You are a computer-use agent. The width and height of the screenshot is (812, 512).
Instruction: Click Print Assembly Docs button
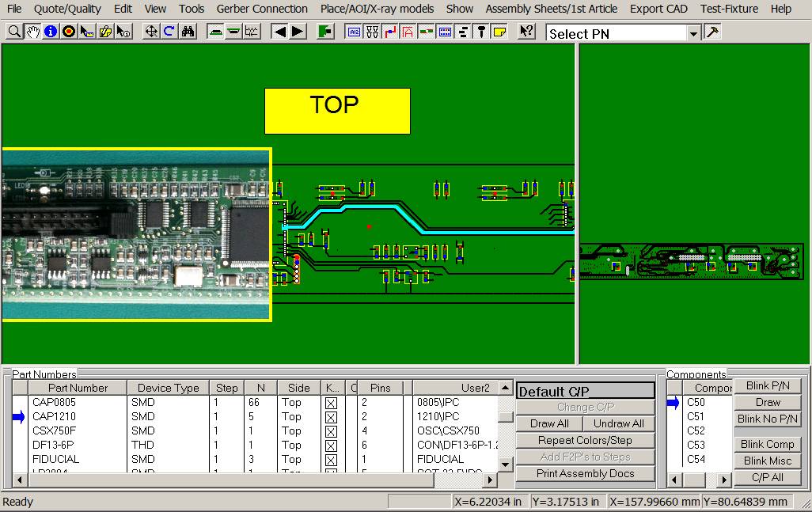pyautogui.click(x=585, y=473)
